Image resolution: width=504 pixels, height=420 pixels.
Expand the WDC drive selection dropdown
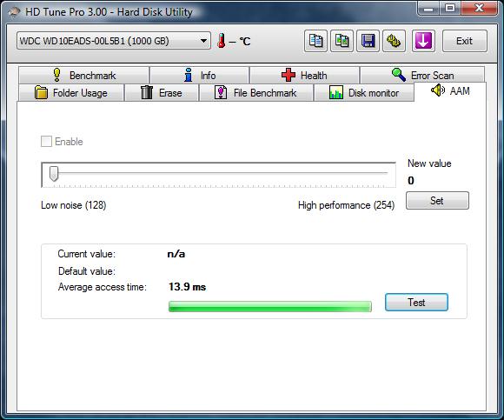(114, 41)
